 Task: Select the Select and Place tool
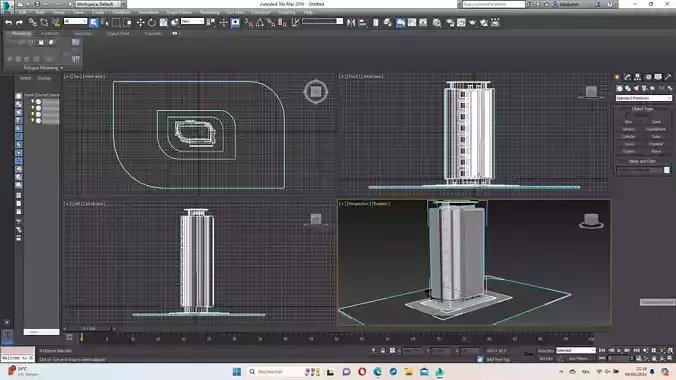click(175, 22)
